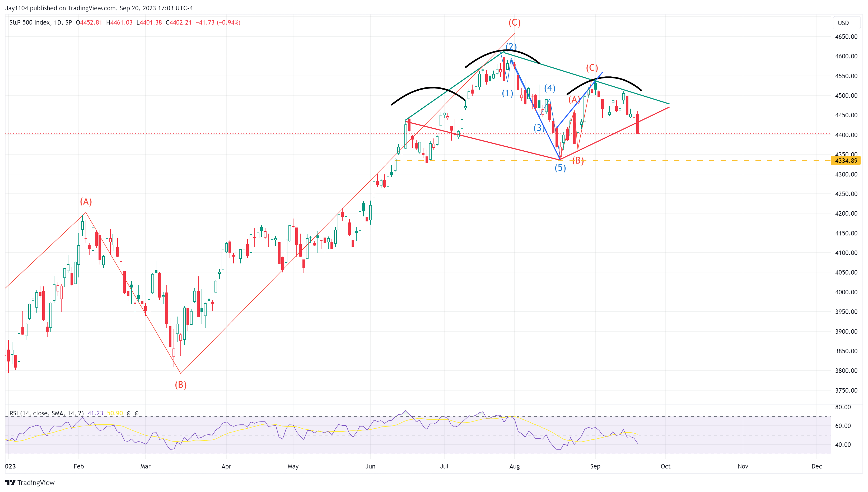Click the Nov label on time axis
This screenshot has width=868, height=492.
point(743,466)
